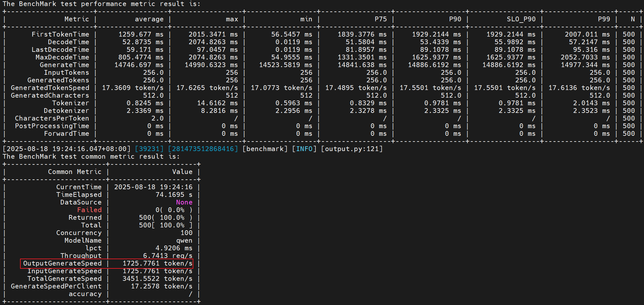Click the Detokenizer metric label

pyautogui.click(x=66, y=111)
